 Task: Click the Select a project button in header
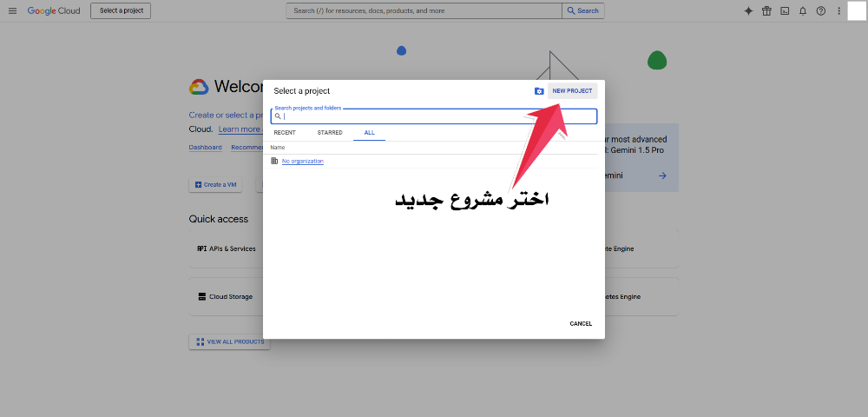tap(121, 10)
